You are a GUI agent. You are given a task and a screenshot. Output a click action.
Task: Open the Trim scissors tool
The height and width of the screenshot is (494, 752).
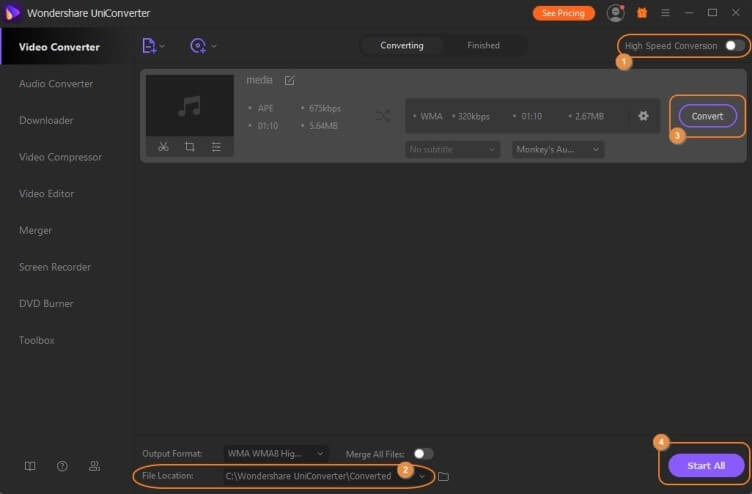point(163,147)
